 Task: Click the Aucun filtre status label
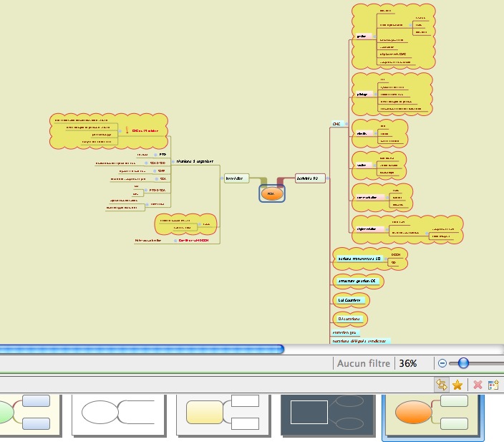(364, 363)
